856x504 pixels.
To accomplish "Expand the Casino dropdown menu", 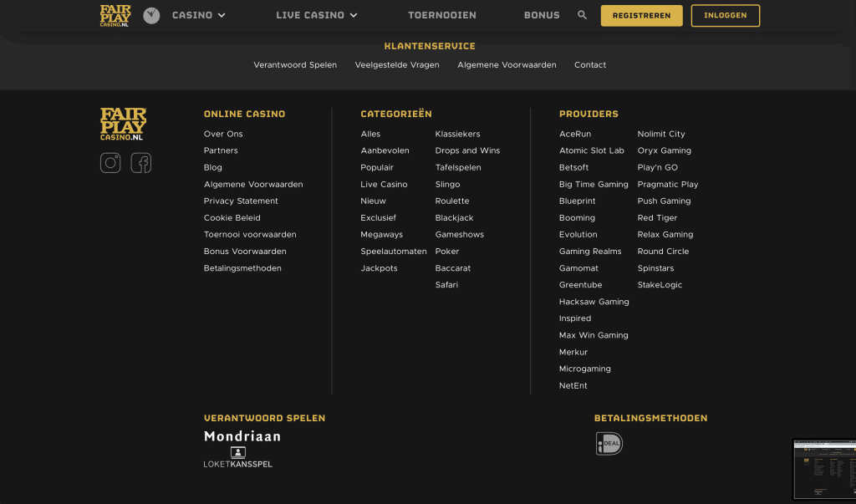I will point(199,15).
